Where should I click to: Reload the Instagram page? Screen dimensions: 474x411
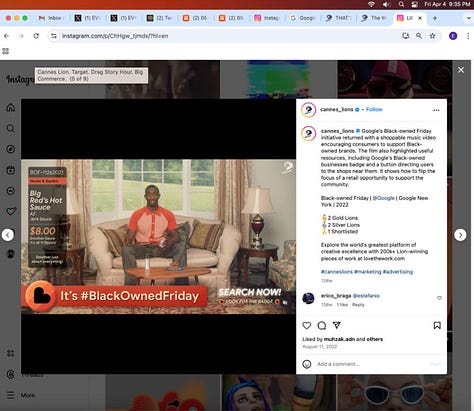pos(36,36)
